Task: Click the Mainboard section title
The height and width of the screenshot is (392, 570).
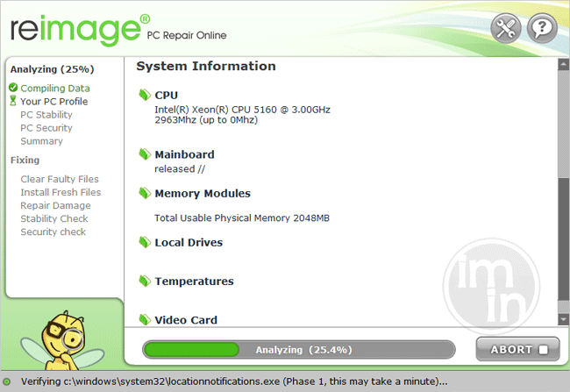Action: pos(184,154)
